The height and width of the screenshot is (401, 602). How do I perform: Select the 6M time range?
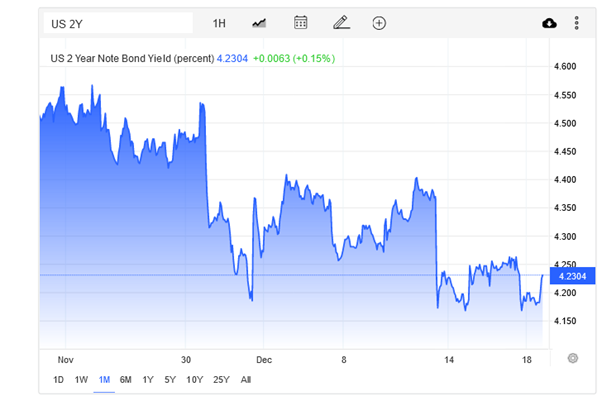tap(125, 380)
